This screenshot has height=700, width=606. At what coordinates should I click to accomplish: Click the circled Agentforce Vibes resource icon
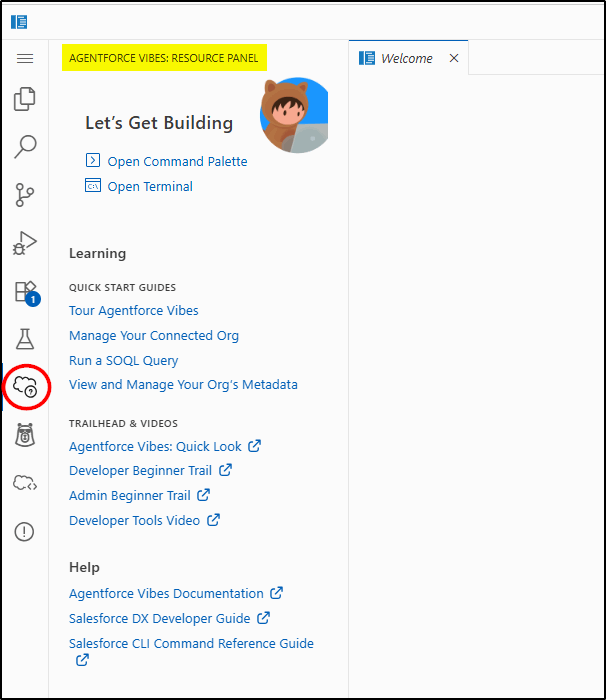click(25, 386)
